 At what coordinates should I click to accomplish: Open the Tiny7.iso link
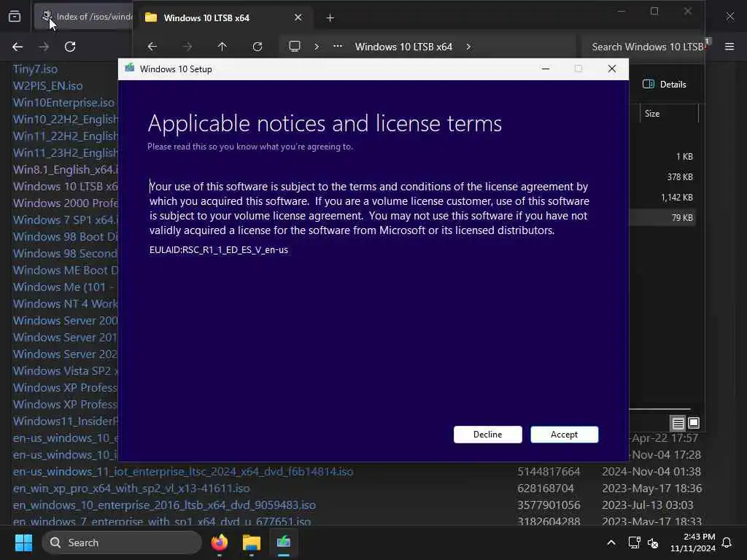[x=35, y=69]
